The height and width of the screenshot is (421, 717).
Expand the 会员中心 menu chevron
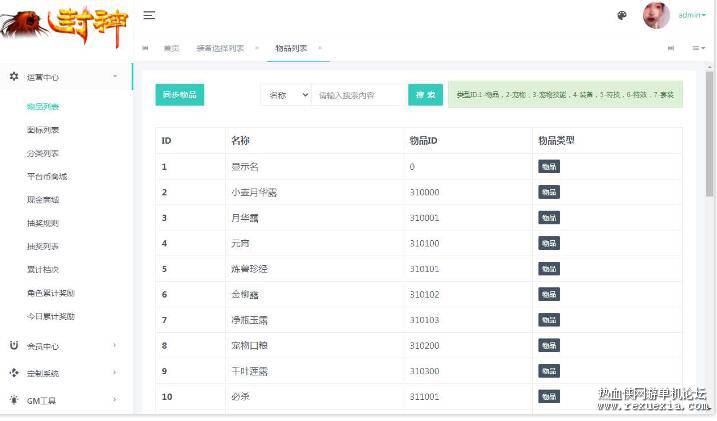point(115,346)
